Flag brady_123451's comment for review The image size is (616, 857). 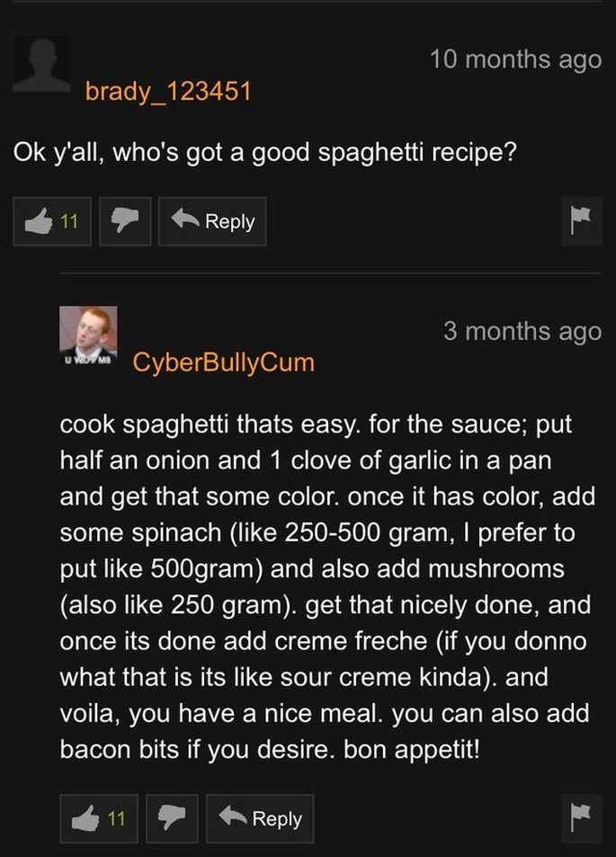tap(581, 221)
